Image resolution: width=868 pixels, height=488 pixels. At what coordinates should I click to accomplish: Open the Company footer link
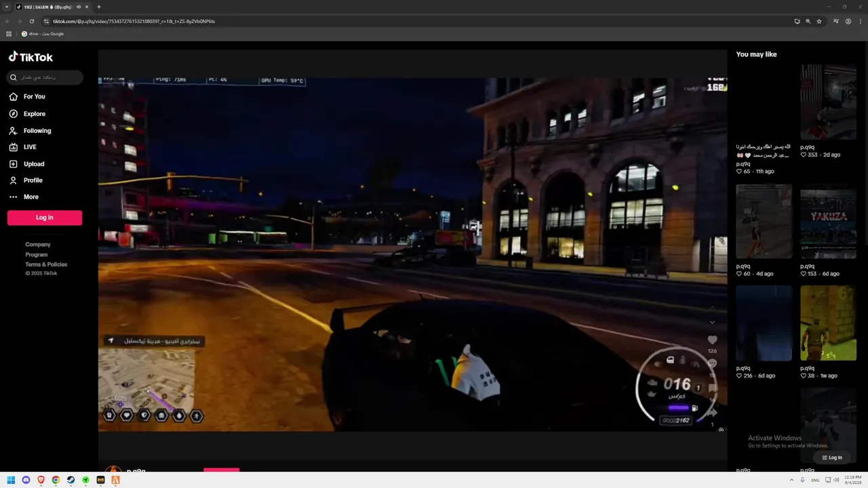(38, 245)
